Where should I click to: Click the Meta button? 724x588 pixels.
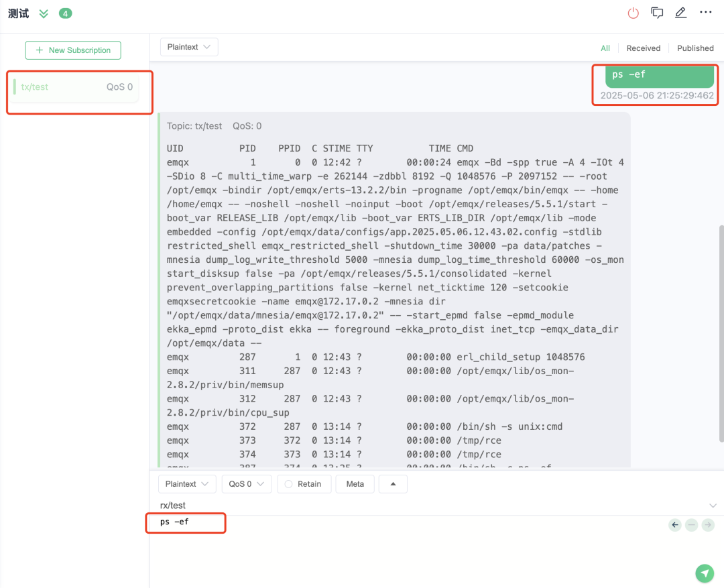pos(355,484)
